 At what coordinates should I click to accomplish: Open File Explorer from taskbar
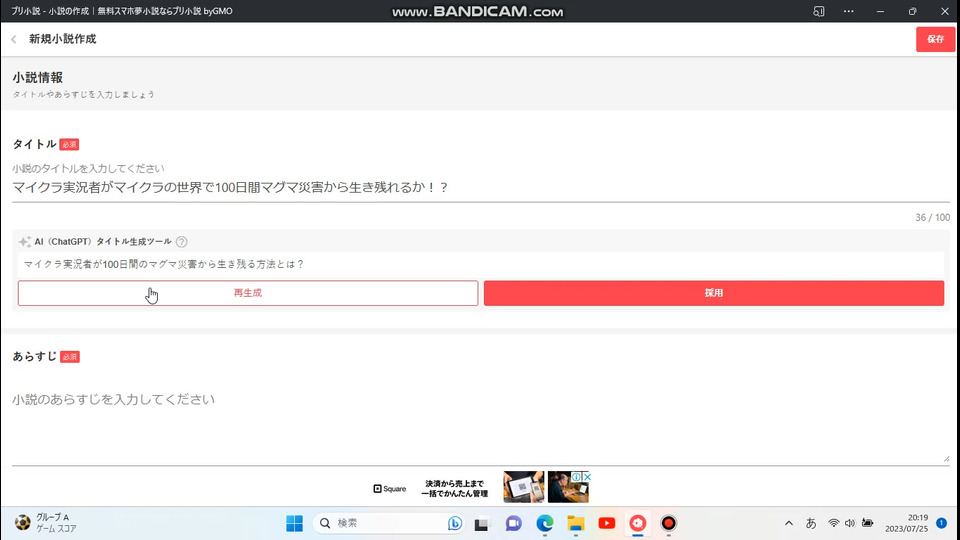(x=576, y=523)
